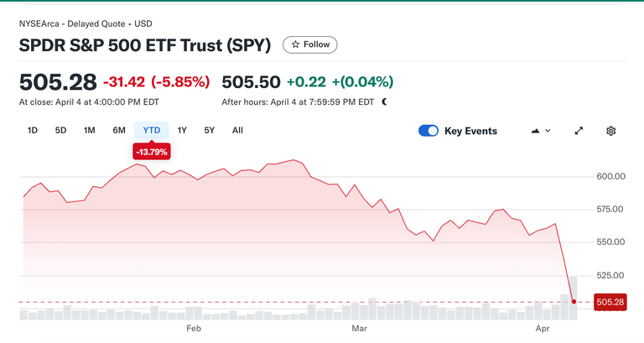Screen dimensions: 644x343
Task: Toggle the Key Events switch
Action: (x=428, y=131)
